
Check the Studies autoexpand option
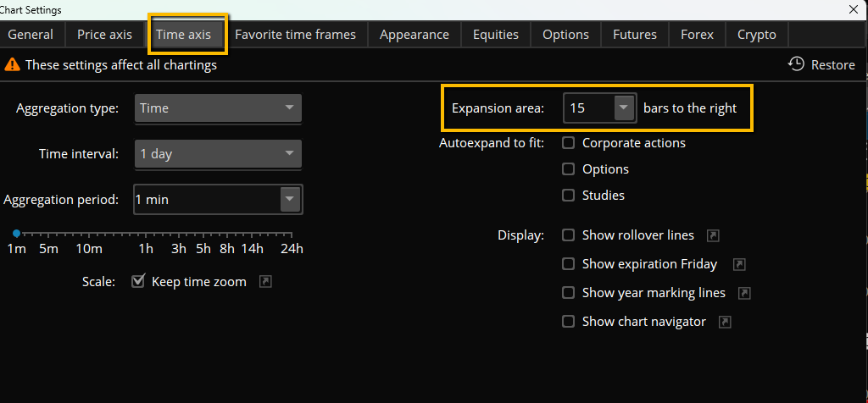coord(568,196)
